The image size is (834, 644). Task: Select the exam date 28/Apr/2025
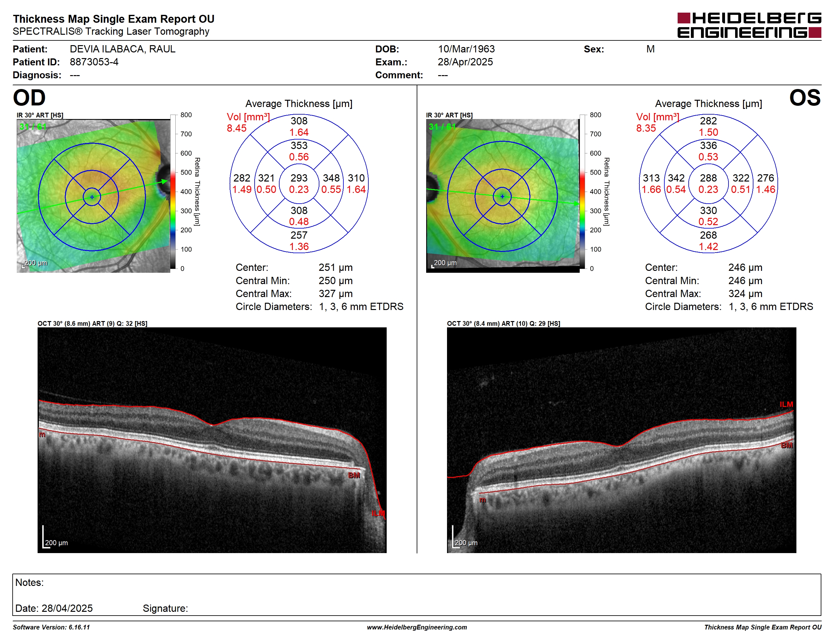(465, 62)
